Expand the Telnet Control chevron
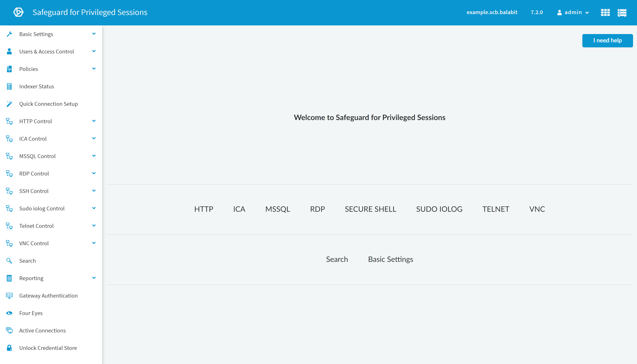Image resolution: width=637 pixels, height=364 pixels. coord(94,226)
